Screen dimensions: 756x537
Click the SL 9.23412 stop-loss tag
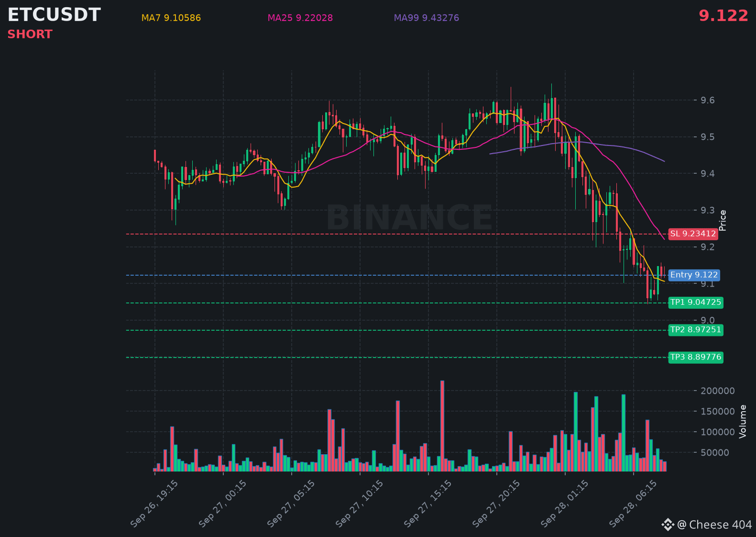(693, 234)
